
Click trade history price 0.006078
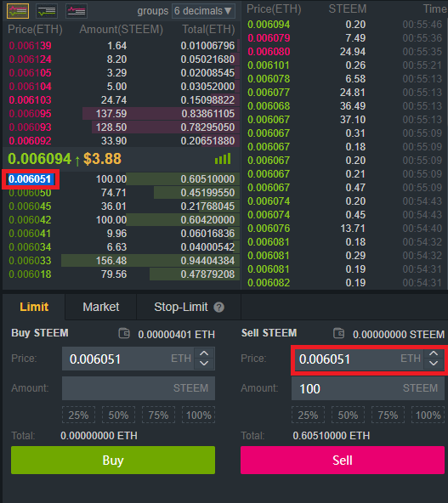pos(269,78)
